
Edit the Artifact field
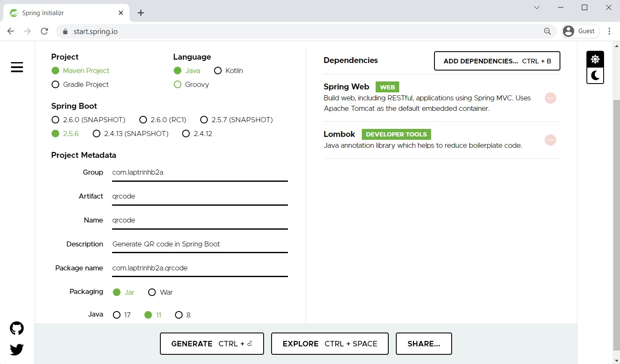point(200,196)
